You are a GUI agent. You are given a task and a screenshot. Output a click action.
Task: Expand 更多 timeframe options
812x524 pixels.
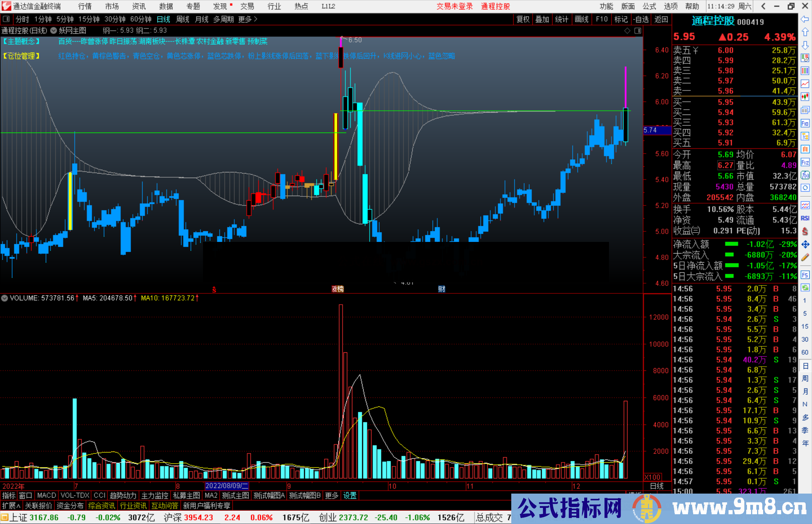point(247,19)
